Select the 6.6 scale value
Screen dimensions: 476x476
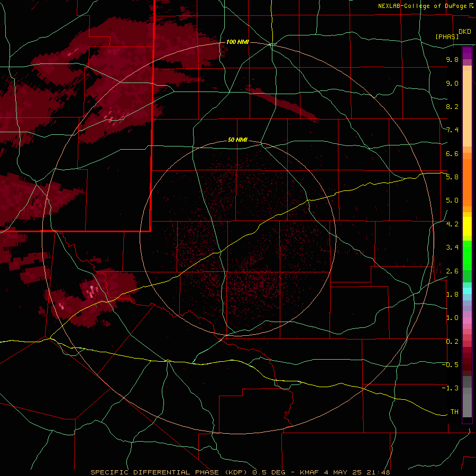(452, 153)
